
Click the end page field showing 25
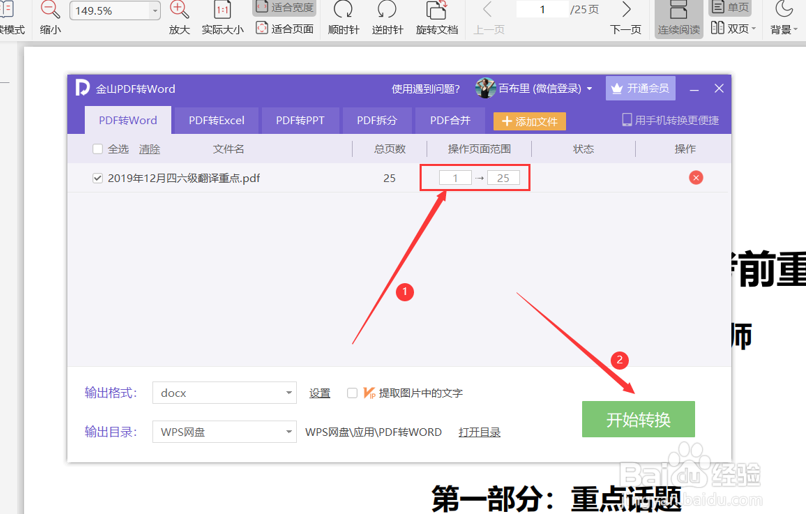[x=503, y=178]
